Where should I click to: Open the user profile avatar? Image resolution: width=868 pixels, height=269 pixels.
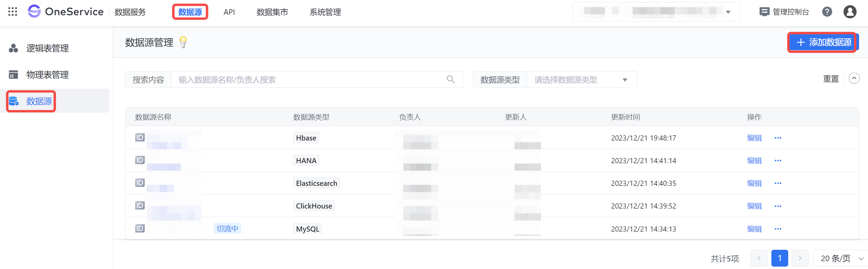click(x=849, y=12)
